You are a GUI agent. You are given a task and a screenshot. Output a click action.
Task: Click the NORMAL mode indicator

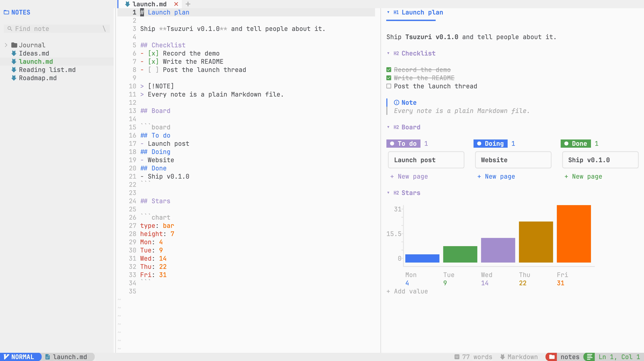pos(21,357)
